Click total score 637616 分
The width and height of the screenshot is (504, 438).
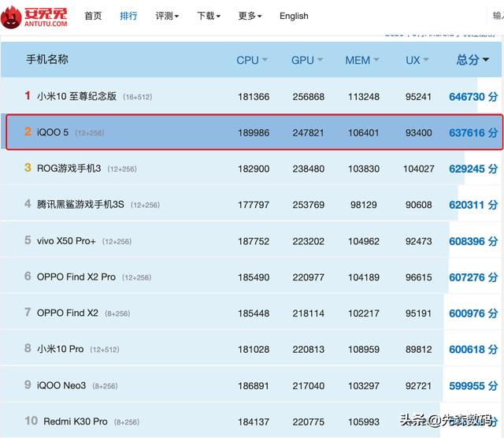pyautogui.click(x=473, y=132)
